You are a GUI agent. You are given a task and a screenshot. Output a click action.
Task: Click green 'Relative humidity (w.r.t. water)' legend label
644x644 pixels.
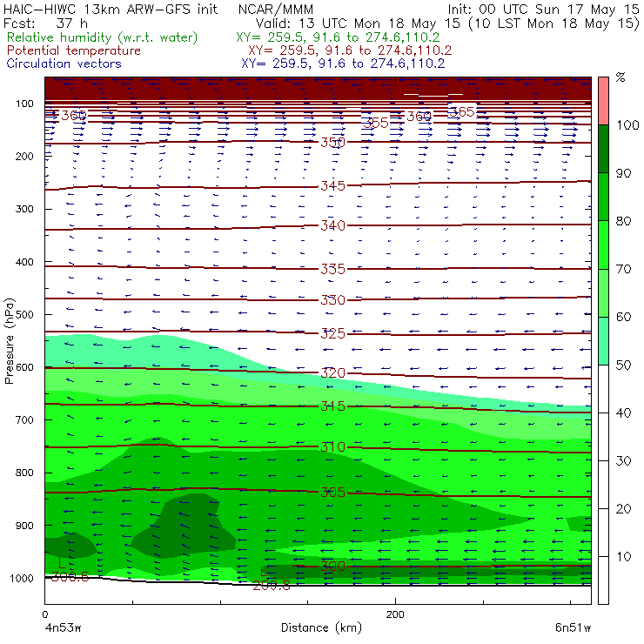click(x=103, y=37)
